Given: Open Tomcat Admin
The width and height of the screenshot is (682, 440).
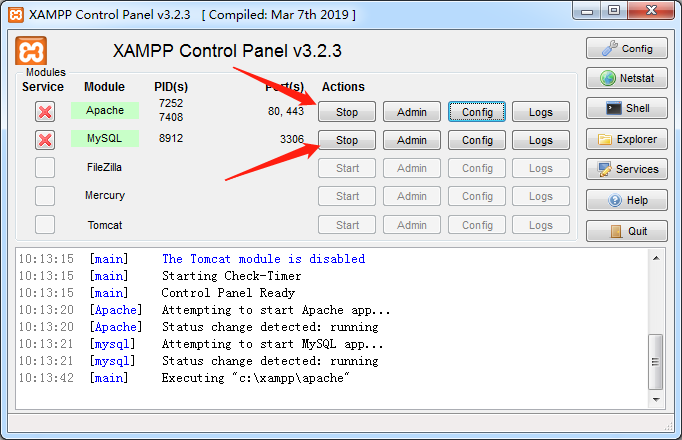Looking at the screenshot, I should tap(411, 225).
